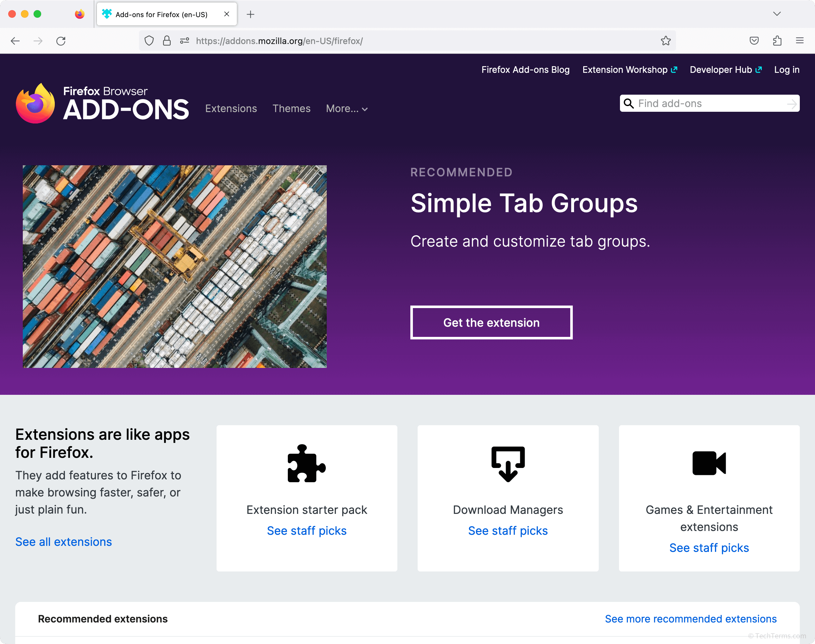Click the Download Managers icon
The height and width of the screenshot is (644, 815).
(x=508, y=464)
